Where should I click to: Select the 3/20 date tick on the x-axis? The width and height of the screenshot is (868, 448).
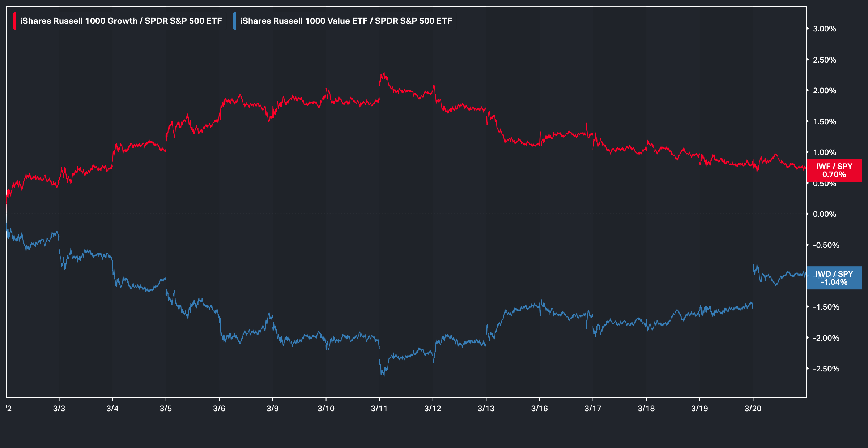click(753, 408)
